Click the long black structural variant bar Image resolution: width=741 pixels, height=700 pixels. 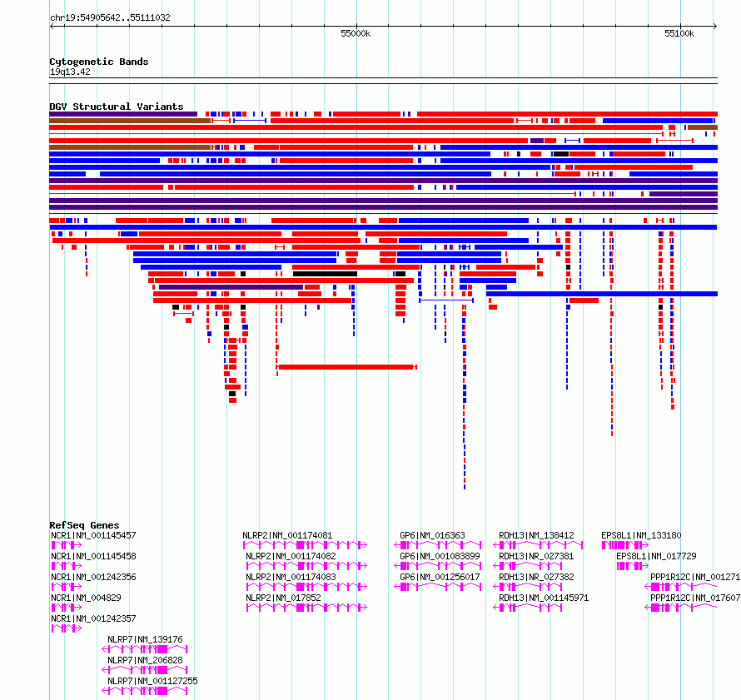coord(326,274)
